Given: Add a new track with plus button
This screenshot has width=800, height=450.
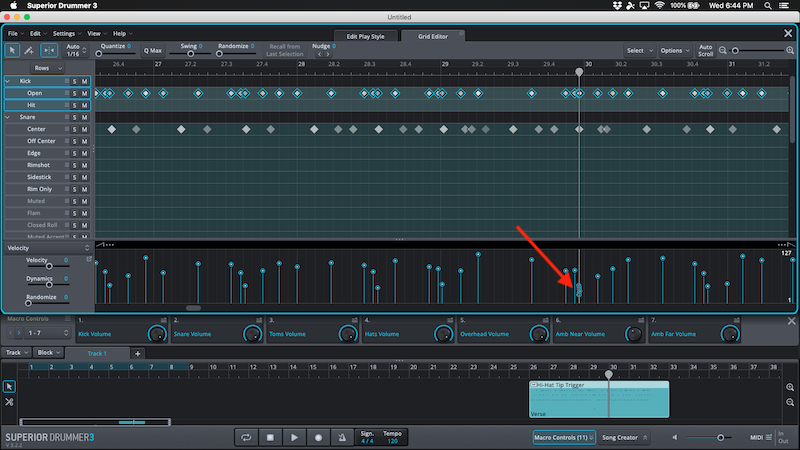Looking at the screenshot, I should pos(137,353).
